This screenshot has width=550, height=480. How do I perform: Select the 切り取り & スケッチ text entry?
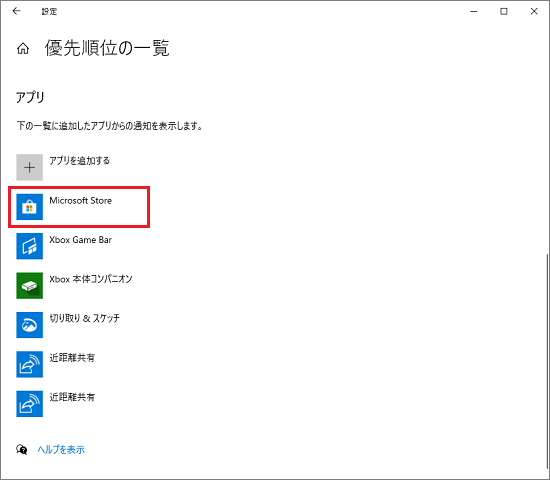[84, 318]
